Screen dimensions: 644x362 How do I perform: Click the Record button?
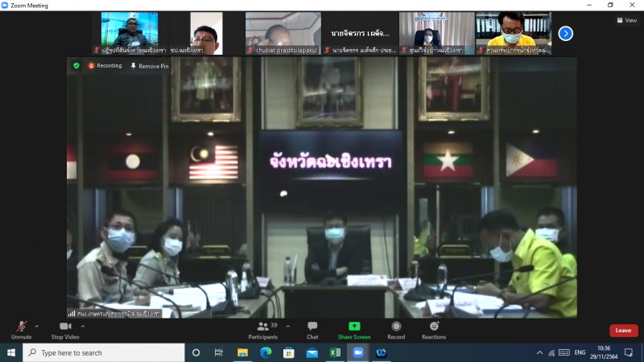pyautogui.click(x=396, y=331)
